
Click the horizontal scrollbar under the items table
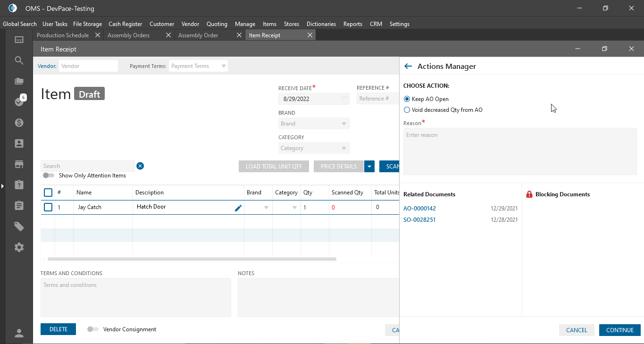coord(192,259)
